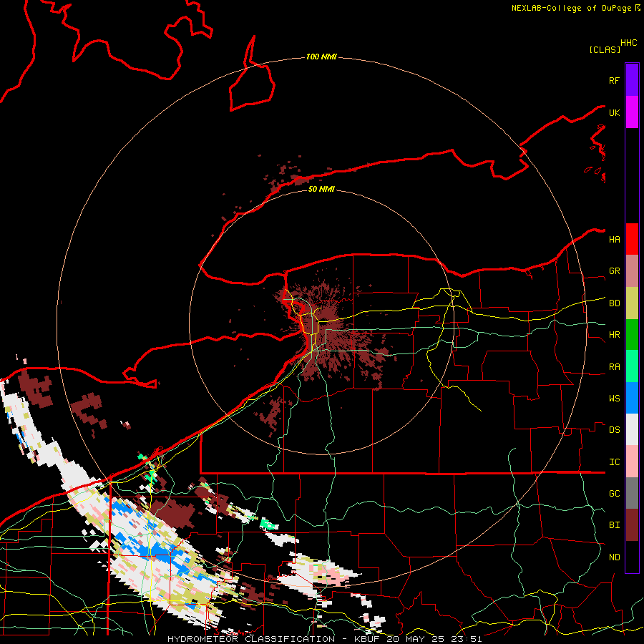The image size is (644, 644).
Task: Click the GC gray legend block
Action: pyautogui.click(x=632, y=493)
